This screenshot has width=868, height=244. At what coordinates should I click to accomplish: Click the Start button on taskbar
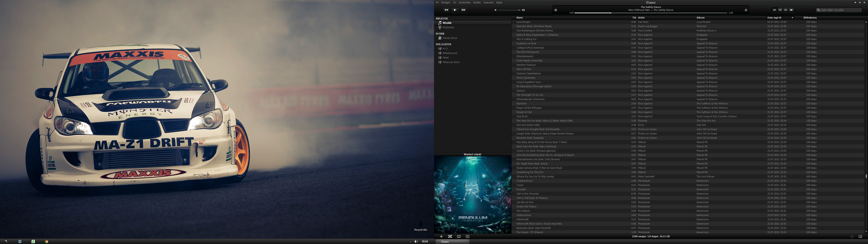6,241
